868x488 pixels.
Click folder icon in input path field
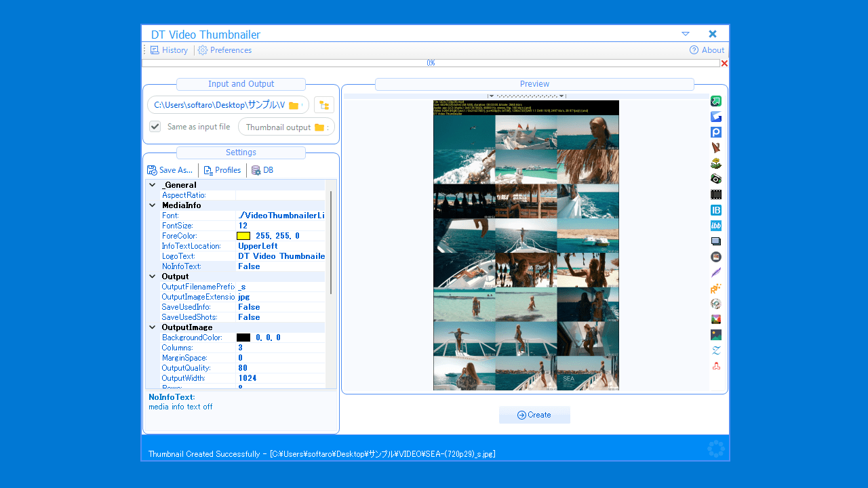tap(294, 106)
